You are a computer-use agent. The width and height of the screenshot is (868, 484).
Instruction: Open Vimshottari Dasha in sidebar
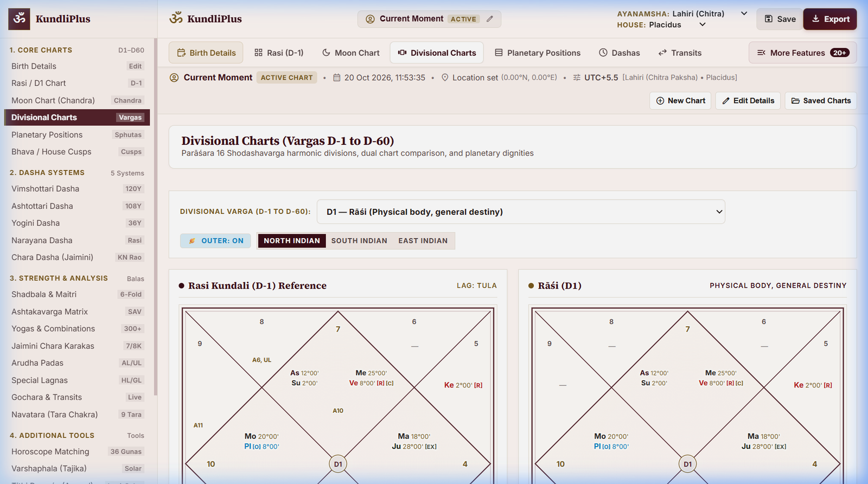click(77, 189)
